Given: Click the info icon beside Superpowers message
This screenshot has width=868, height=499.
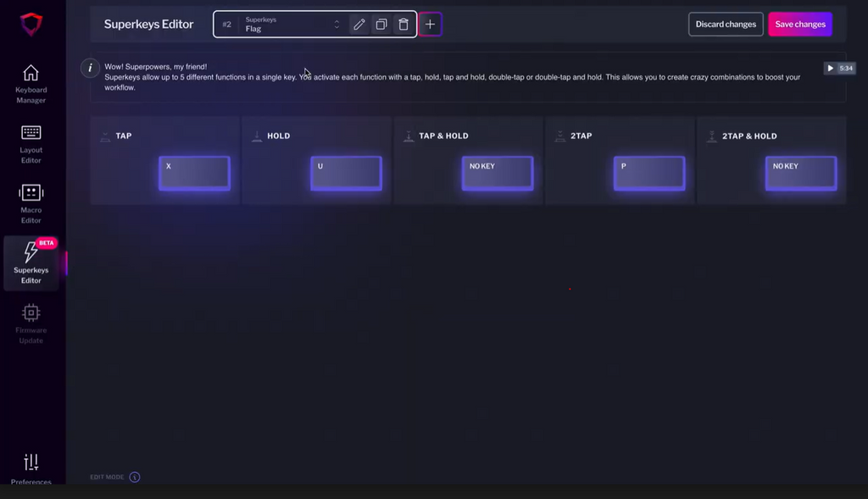Looking at the screenshot, I should 91,68.
